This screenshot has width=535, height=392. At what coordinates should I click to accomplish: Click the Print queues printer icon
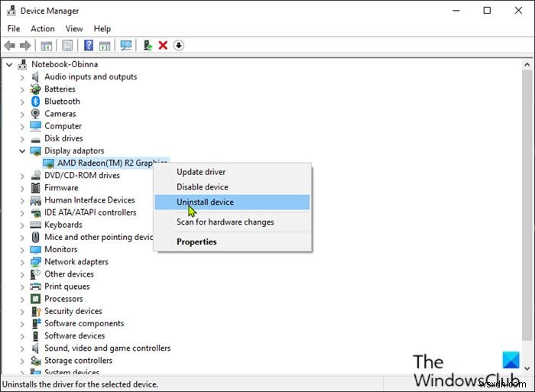pyautogui.click(x=35, y=287)
